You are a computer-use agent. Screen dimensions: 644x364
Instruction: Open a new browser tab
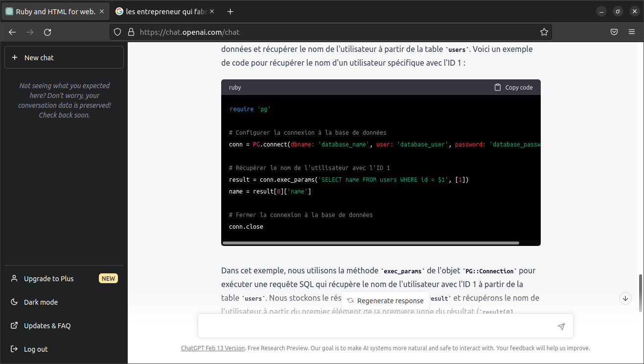click(230, 12)
